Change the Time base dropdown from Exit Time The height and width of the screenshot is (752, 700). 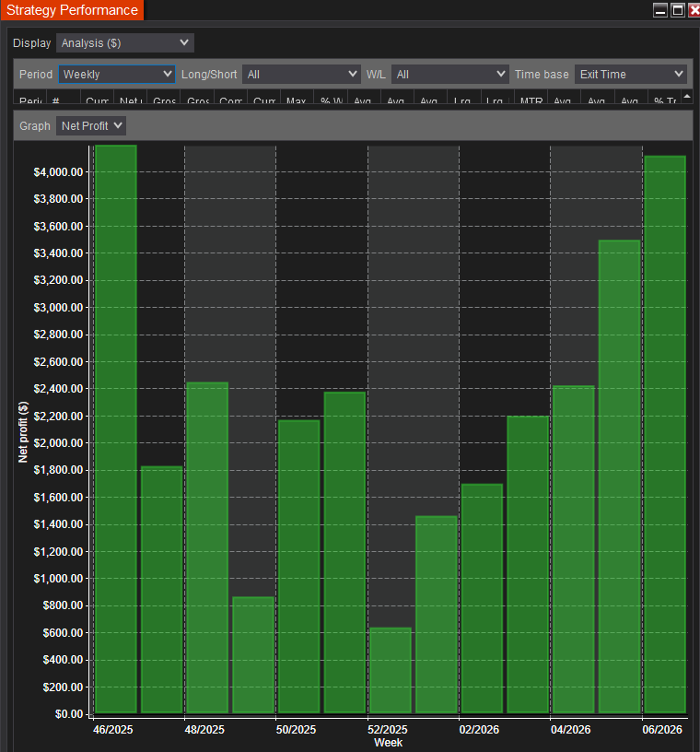[630, 74]
